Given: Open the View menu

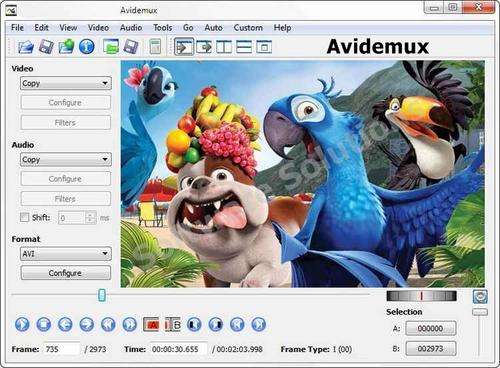Looking at the screenshot, I should point(68,28).
